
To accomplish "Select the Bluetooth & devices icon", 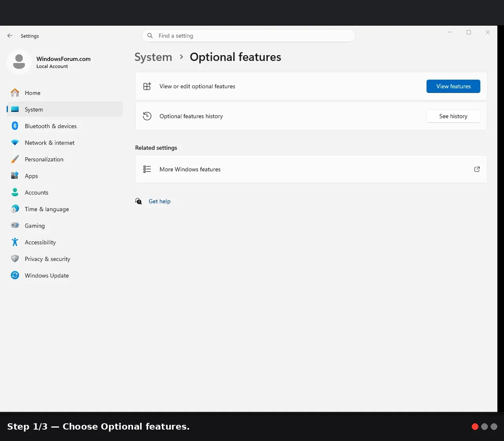I will tap(15, 126).
